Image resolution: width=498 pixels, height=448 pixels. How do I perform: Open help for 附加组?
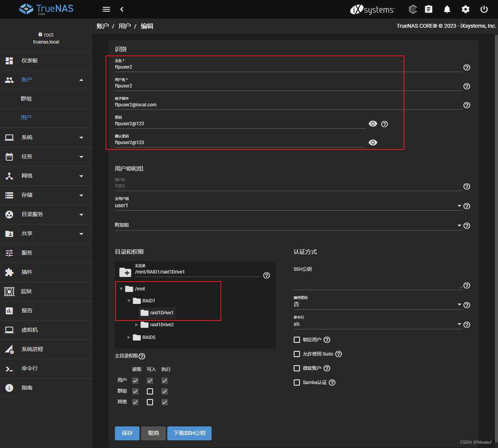467,226
